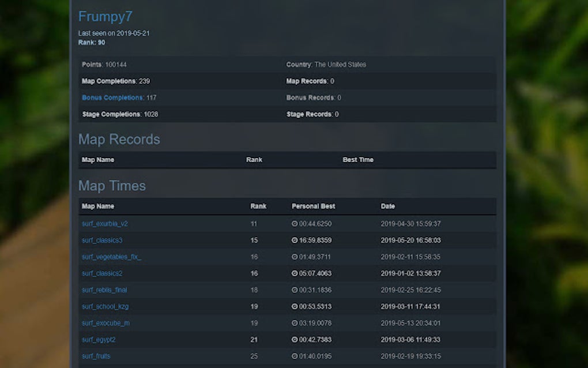Select the Map Completions: 239 text

click(x=116, y=81)
